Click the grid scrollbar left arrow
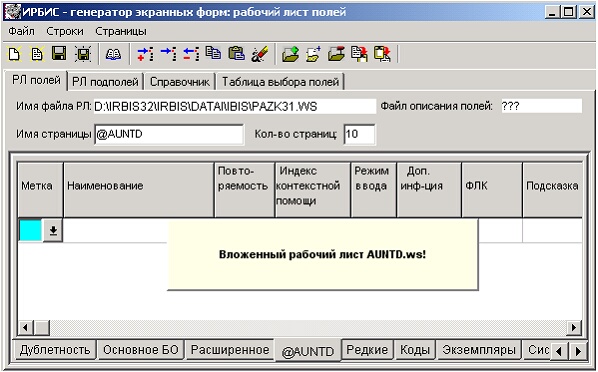The image size is (598, 372). pyautogui.click(x=26, y=327)
